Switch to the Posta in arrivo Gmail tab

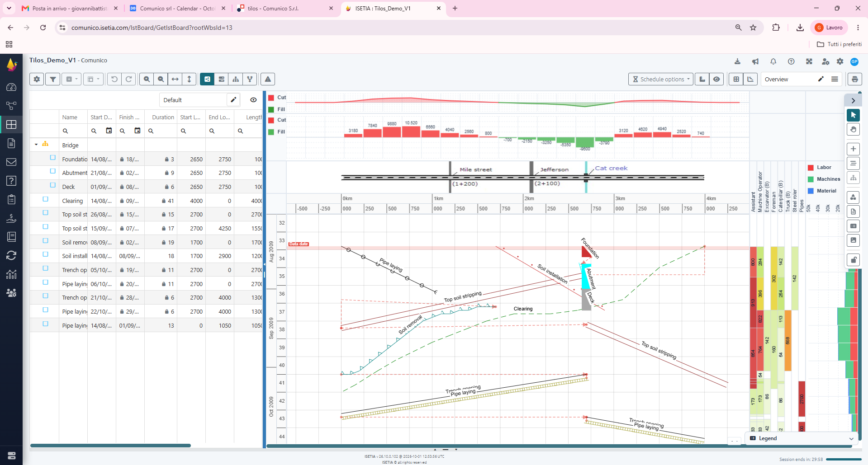[70, 8]
